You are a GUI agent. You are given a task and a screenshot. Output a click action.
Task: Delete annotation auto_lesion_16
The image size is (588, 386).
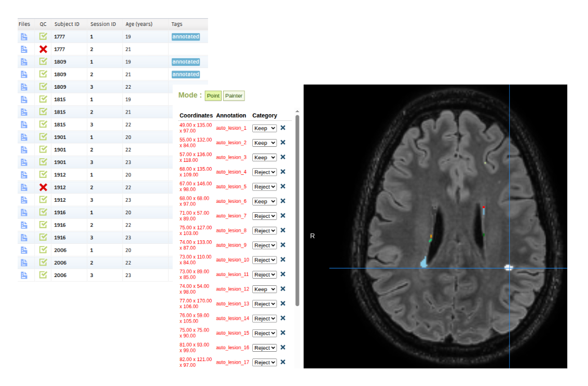[x=283, y=348]
